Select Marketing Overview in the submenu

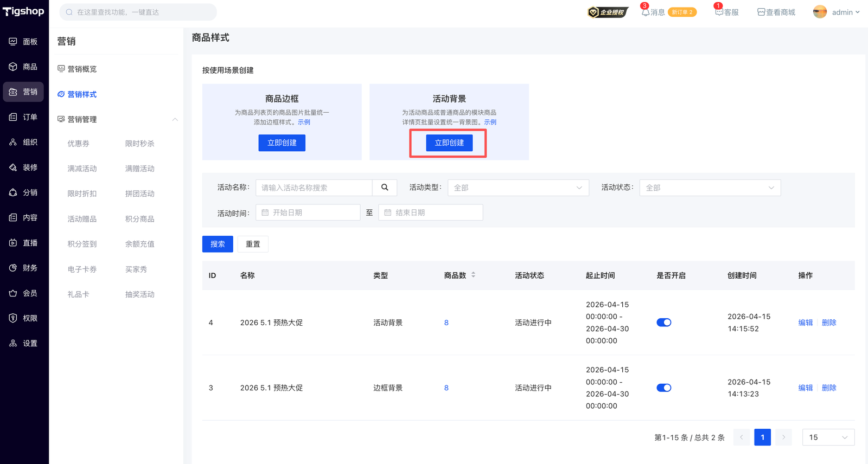click(x=82, y=69)
